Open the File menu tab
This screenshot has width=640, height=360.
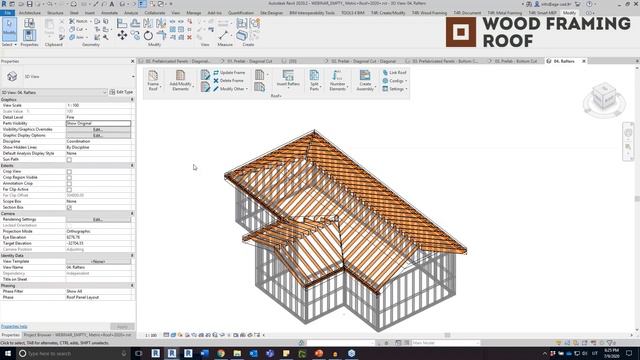(7, 13)
